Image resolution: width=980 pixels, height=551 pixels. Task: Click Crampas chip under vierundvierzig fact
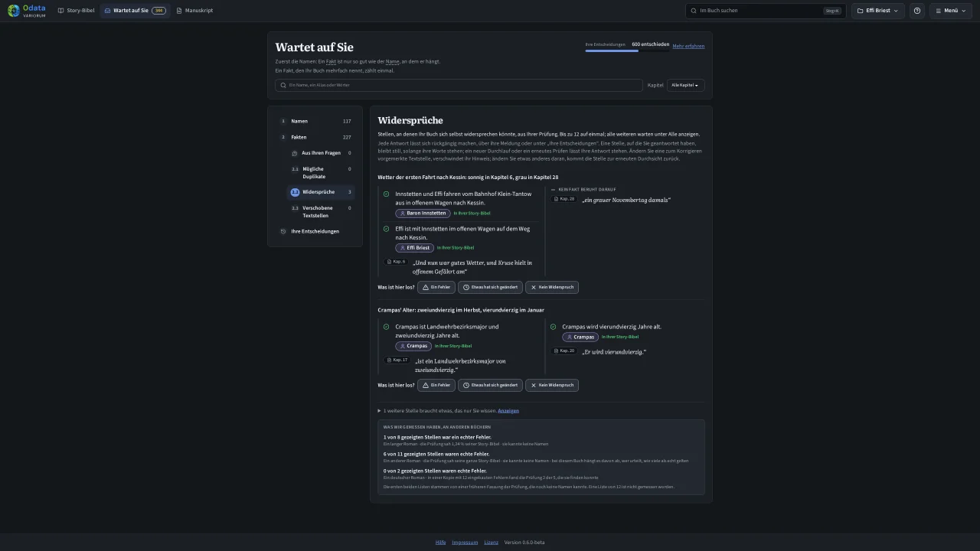[x=580, y=337]
